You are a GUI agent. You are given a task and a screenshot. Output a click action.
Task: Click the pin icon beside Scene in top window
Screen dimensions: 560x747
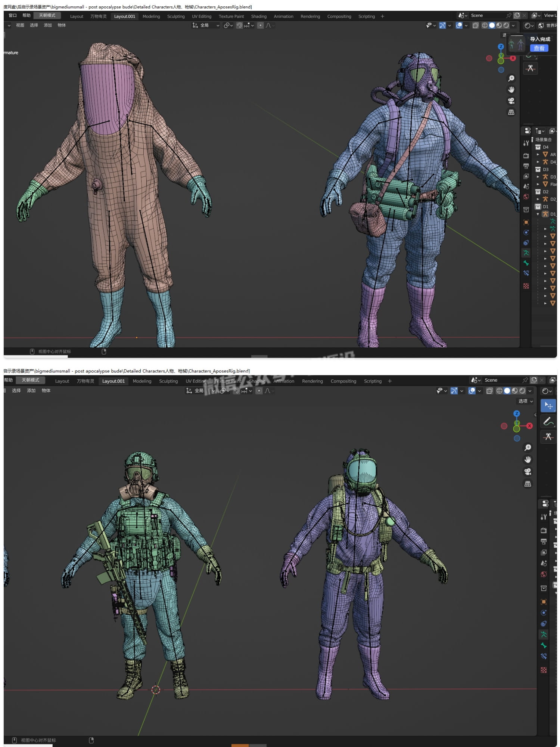pyautogui.click(x=508, y=15)
